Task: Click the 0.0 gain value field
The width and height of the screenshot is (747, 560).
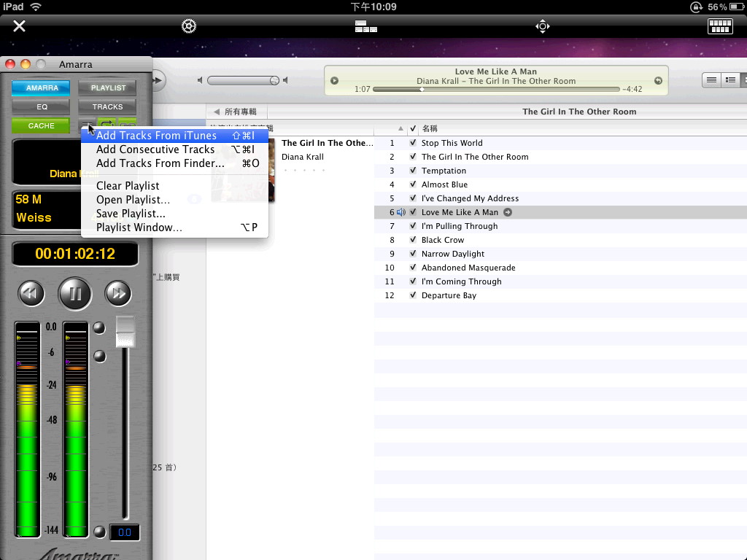Action: (x=124, y=532)
